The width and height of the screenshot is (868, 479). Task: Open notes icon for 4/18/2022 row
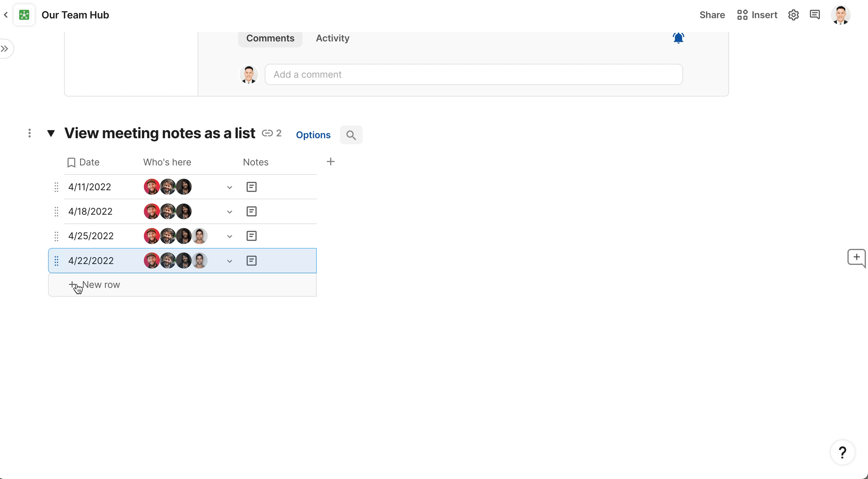point(251,211)
